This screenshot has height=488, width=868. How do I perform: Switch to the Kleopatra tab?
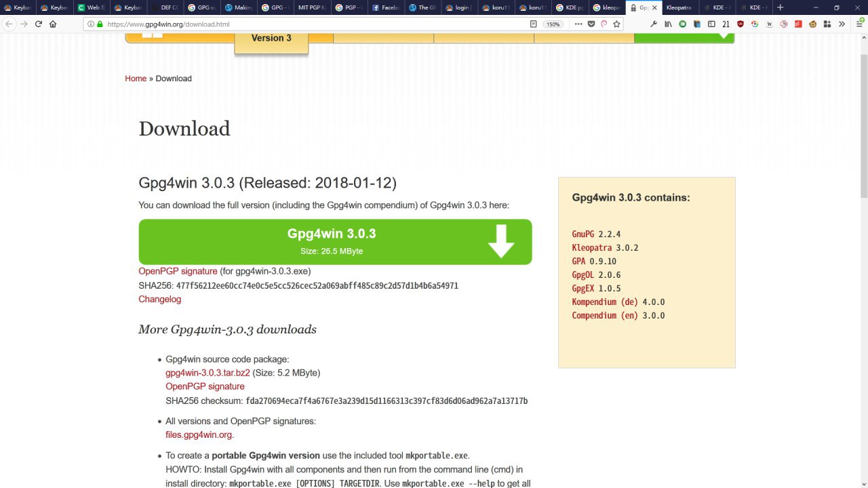pyautogui.click(x=679, y=7)
